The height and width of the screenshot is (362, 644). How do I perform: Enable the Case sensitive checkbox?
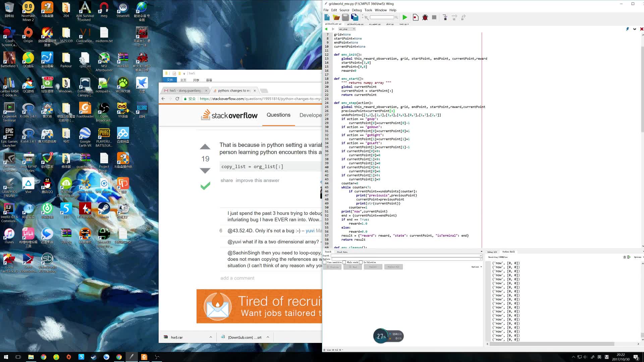325,262
